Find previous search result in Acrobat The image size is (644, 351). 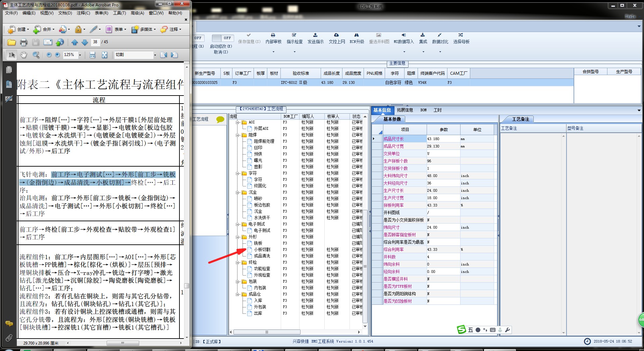tap(164, 55)
